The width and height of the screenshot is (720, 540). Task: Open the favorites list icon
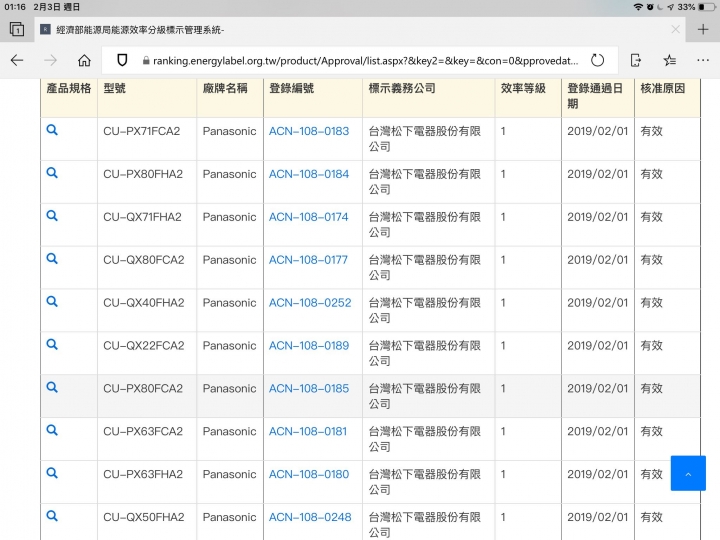click(x=669, y=60)
